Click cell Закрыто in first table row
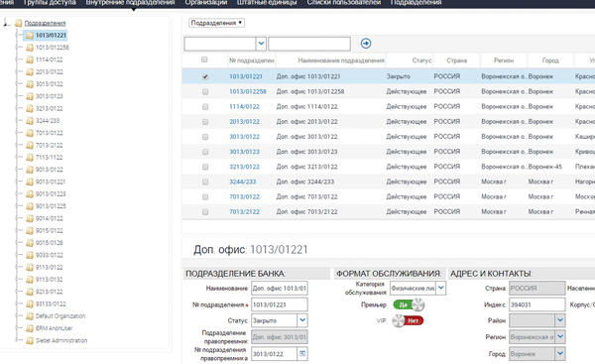Viewport: 595px width, 364px height. [x=398, y=76]
